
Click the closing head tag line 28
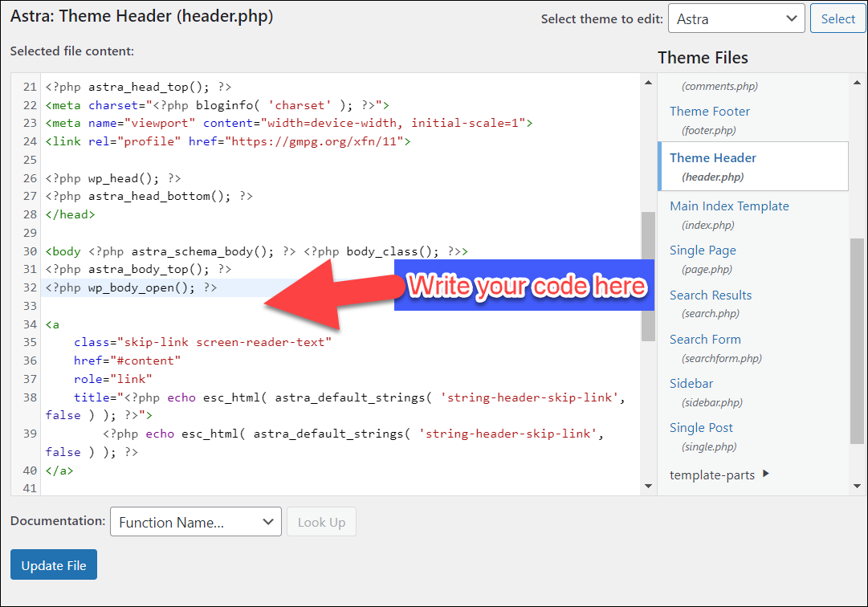[71, 214]
